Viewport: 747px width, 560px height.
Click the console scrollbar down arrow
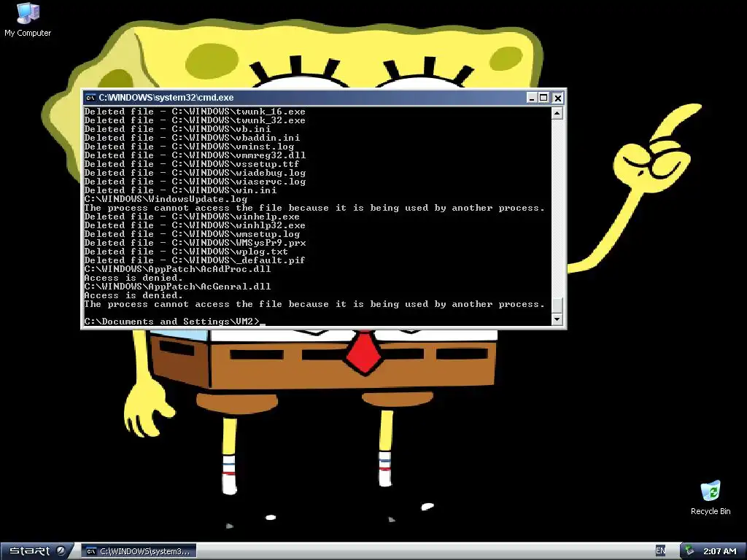557,319
